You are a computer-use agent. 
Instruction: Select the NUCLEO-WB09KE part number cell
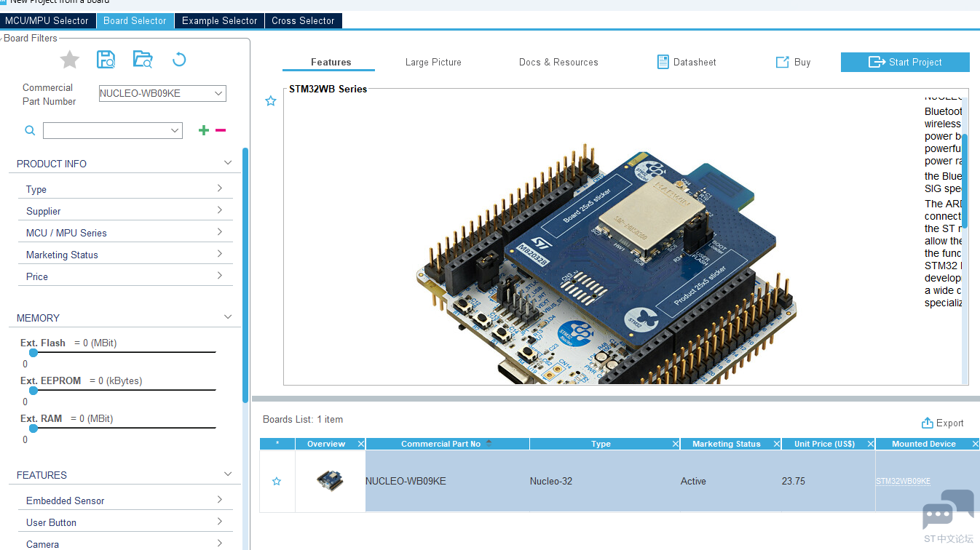click(x=448, y=481)
